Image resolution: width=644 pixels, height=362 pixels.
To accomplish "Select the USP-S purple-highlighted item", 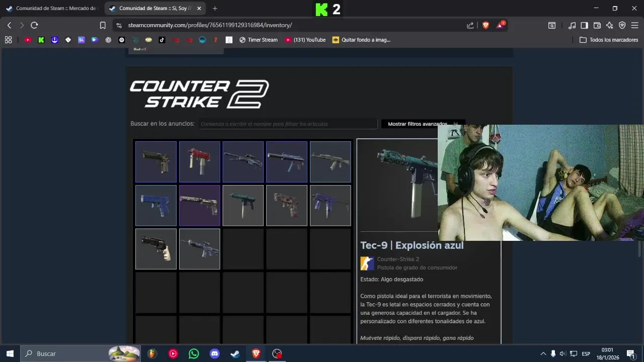I will (200, 206).
